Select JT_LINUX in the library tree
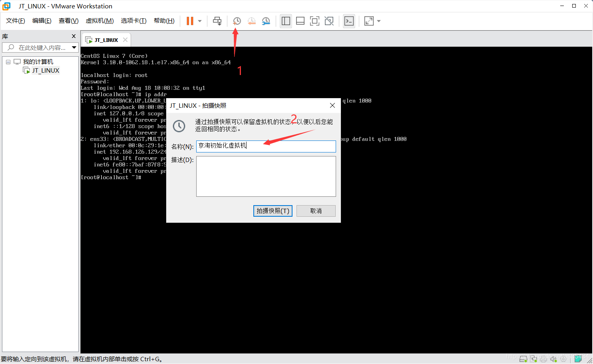This screenshot has height=364, width=593. point(46,71)
